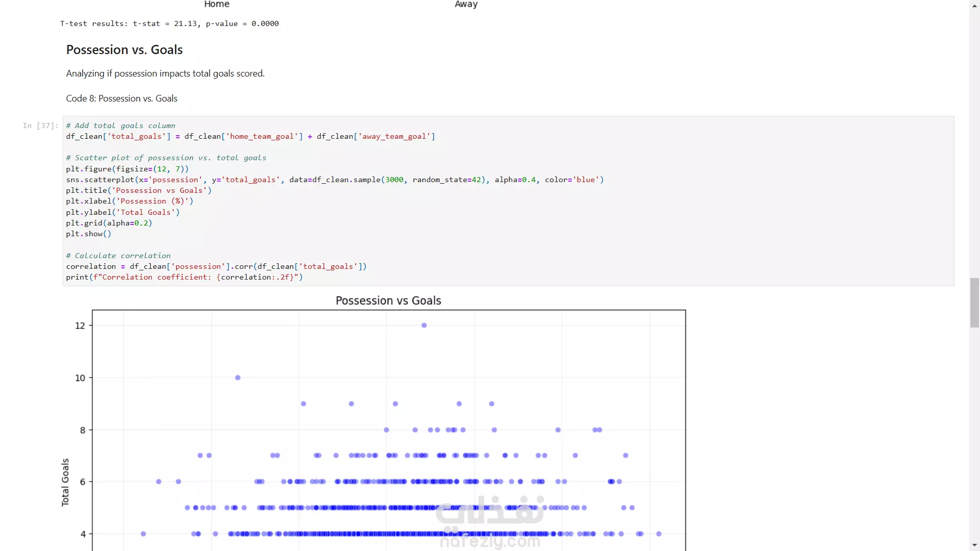Click the scrollbar down arrow
Viewport: 980px width, 551px height.
tap(974, 545)
